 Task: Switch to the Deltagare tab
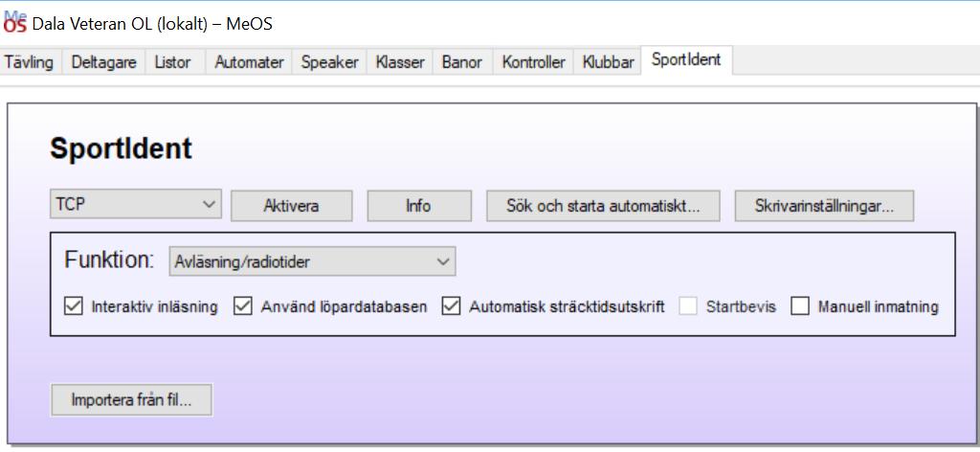click(103, 62)
